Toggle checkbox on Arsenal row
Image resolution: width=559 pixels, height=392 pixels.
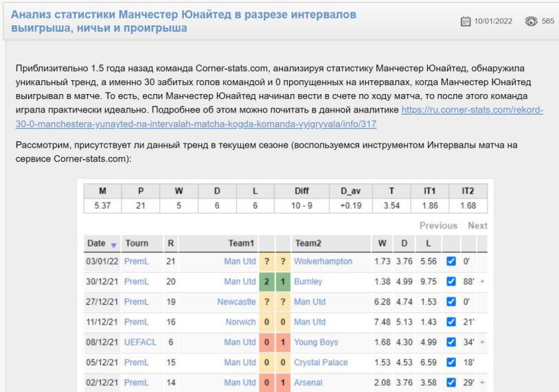(451, 382)
